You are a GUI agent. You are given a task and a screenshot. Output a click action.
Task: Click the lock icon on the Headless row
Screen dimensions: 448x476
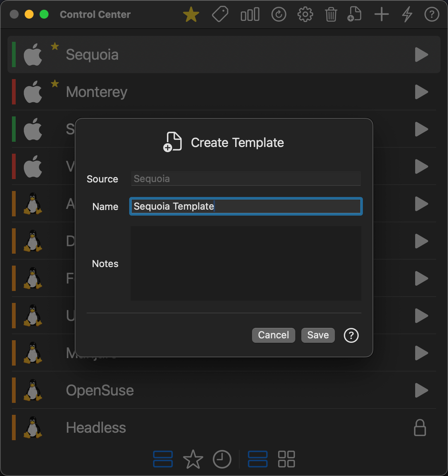tap(420, 428)
